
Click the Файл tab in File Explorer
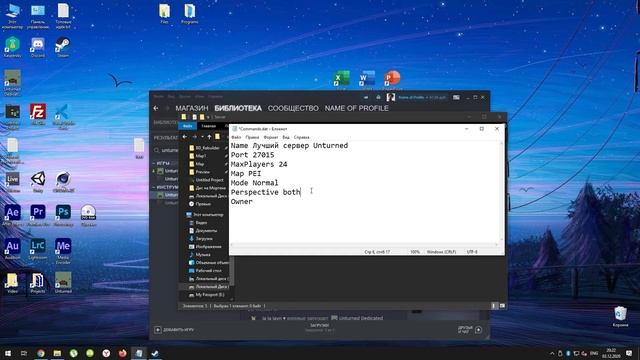tap(188, 126)
